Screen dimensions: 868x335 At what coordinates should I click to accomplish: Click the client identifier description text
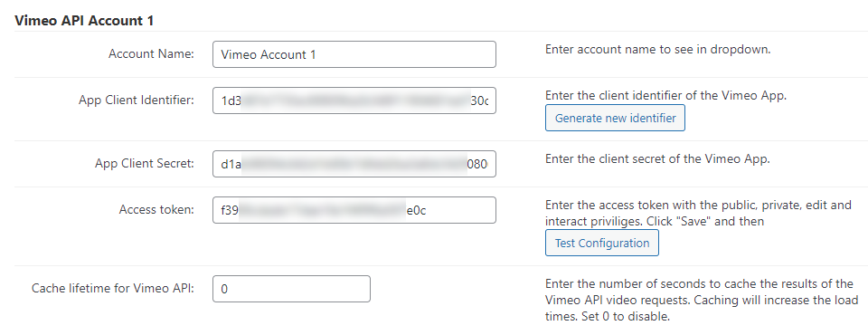[x=665, y=95]
